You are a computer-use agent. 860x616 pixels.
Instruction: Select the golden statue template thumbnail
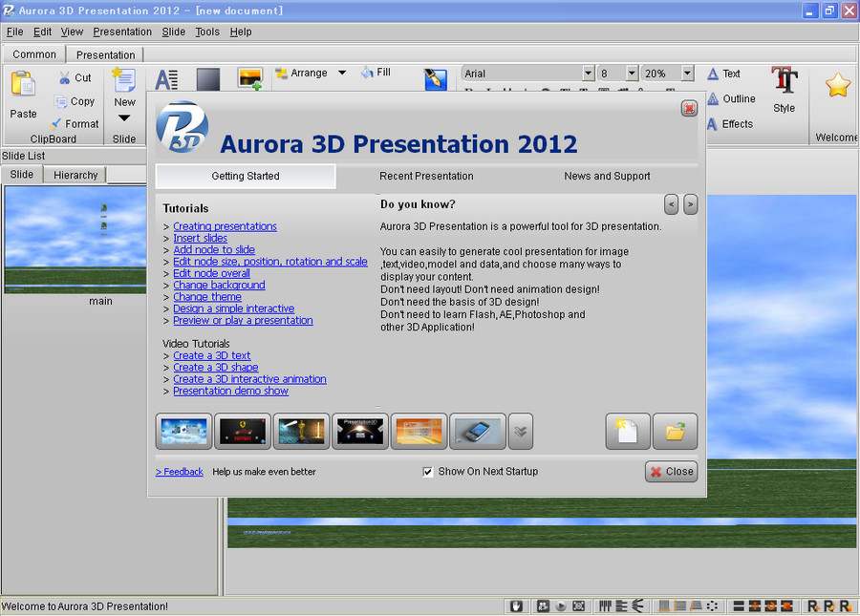pyautogui.click(x=301, y=432)
